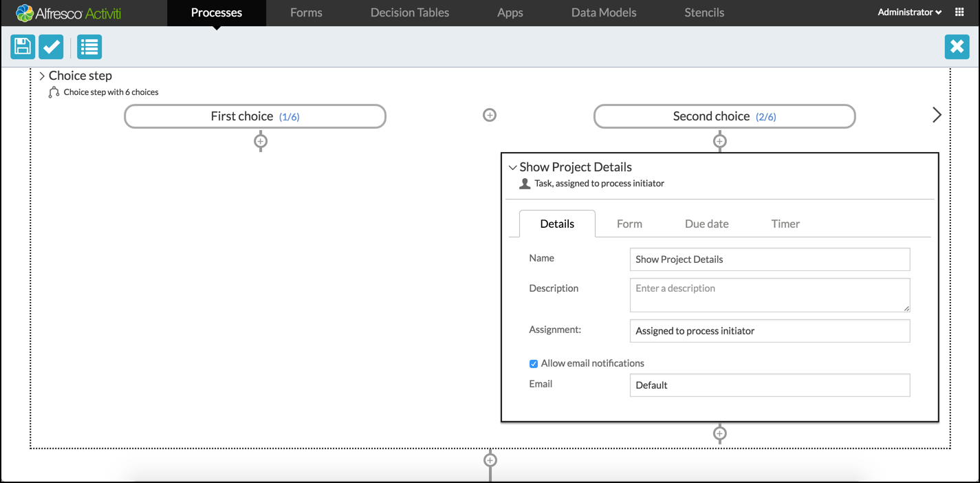
Task: Click the save floppy disk icon
Action: point(23,47)
